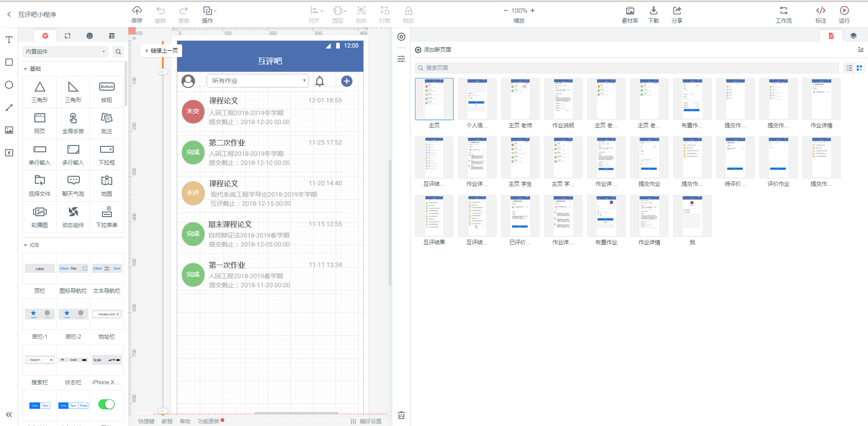Select the hotspot link tool in left toolbar

9,153
